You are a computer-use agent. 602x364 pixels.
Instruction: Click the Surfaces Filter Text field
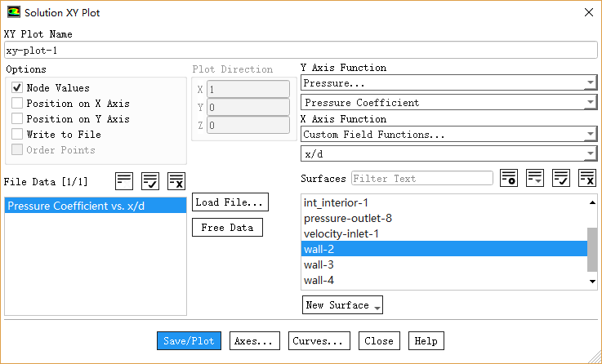pyautogui.click(x=421, y=178)
